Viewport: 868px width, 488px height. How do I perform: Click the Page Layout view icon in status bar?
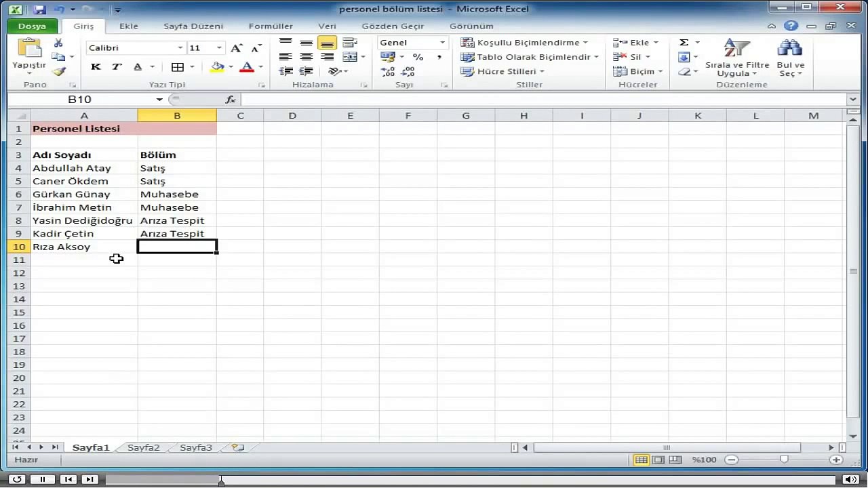tap(658, 460)
